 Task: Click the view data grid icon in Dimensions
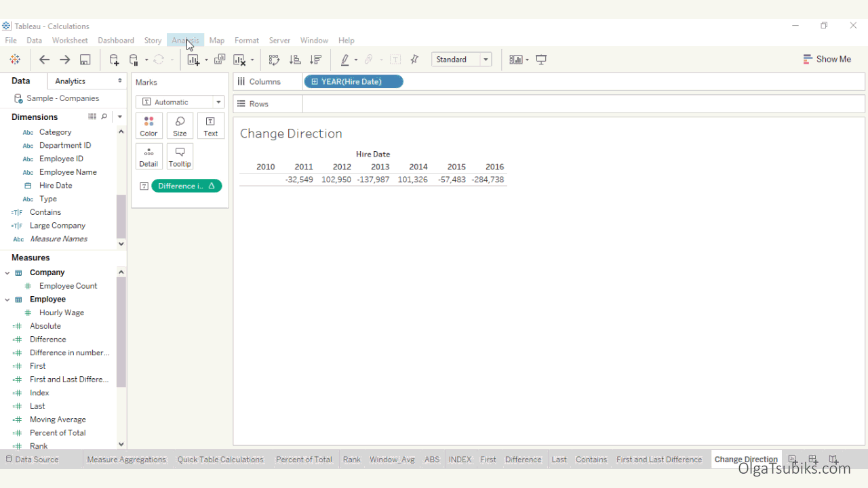92,117
